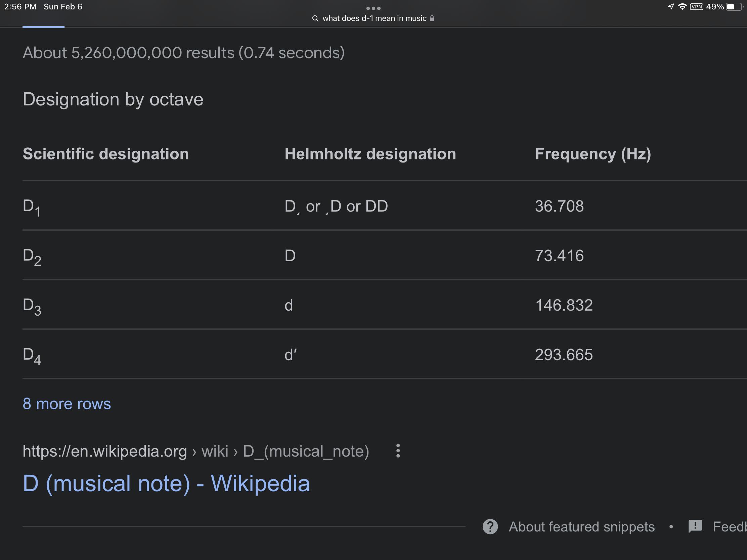This screenshot has width=747, height=560.
Task: Expand the table with 8 more rows
Action: tap(67, 404)
